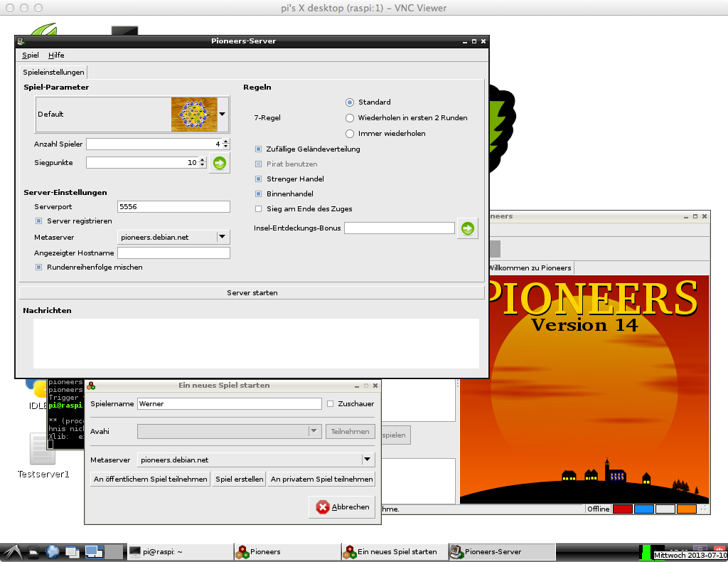The width and height of the screenshot is (728, 562).
Task: Toggle Rundenreihenfolge mischen checkbox
Action: (39, 267)
